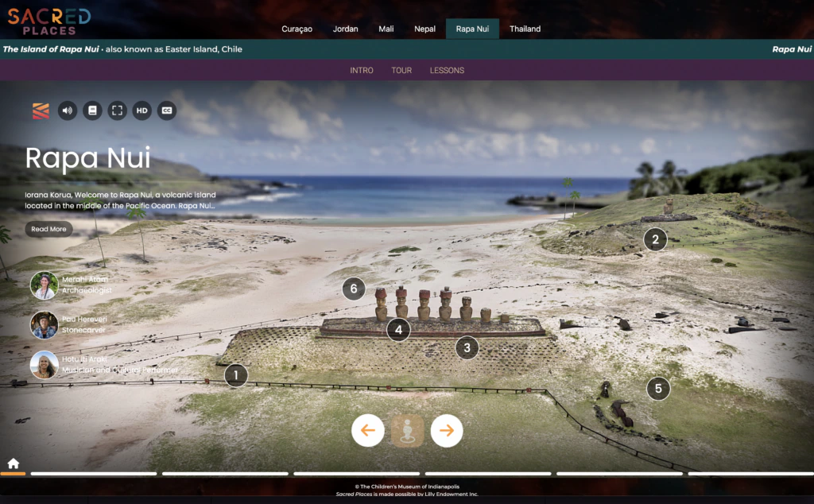The image size is (814, 504).
Task: Jump to first white progress segment
Action: pyautogui.click(x=94, y=473)
